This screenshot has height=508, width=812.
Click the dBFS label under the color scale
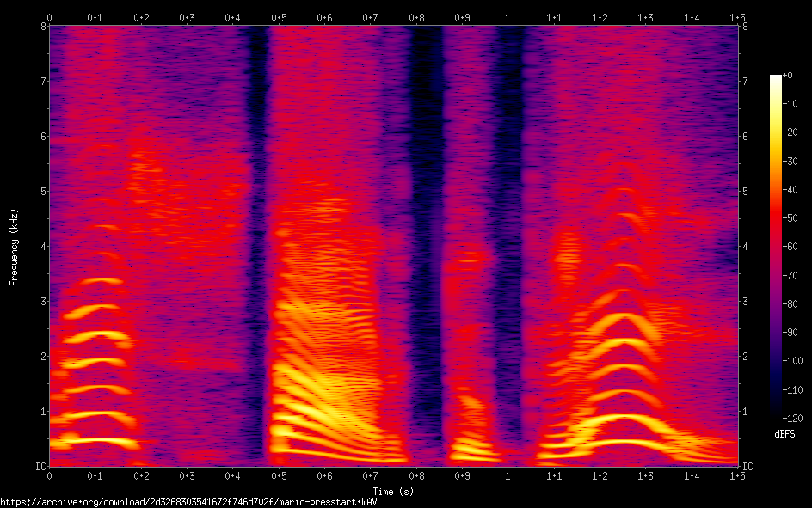(x=784, y=434)
